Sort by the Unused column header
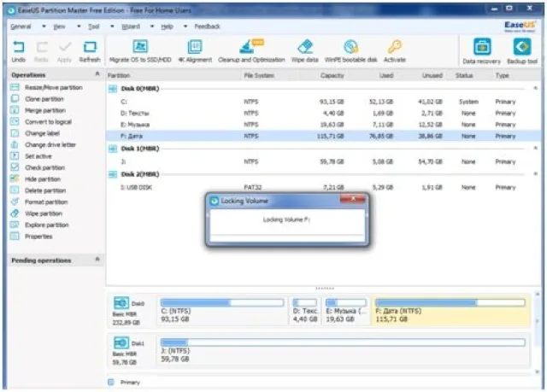Image resolution: width=547 pixels, height=392 pixels. 432,76
